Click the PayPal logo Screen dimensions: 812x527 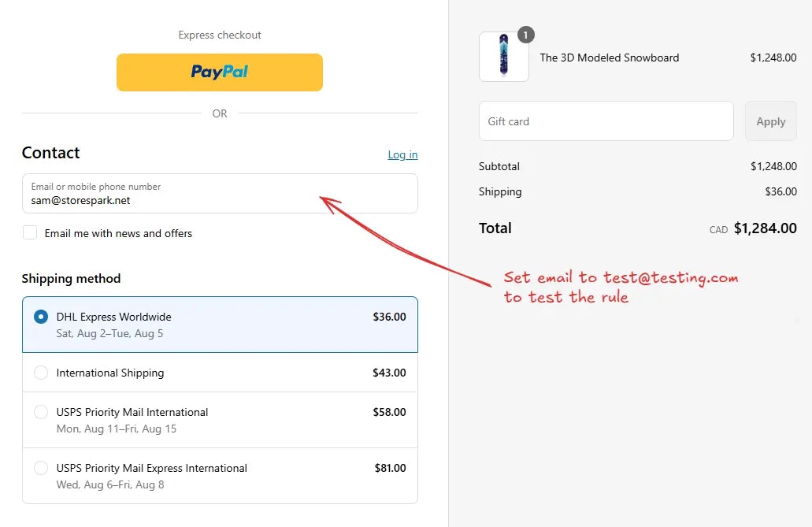pos(220,72)
